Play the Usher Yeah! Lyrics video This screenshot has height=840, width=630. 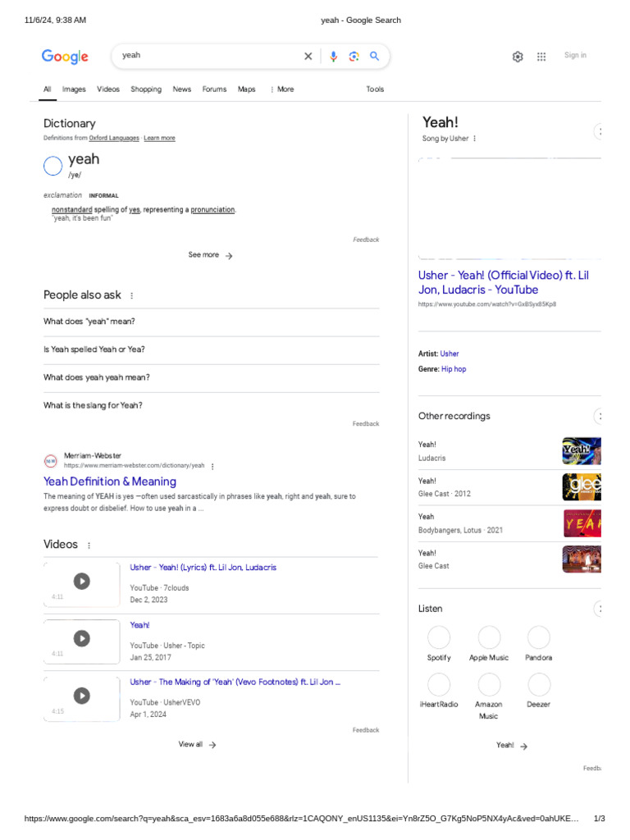[x=82, y=582]
